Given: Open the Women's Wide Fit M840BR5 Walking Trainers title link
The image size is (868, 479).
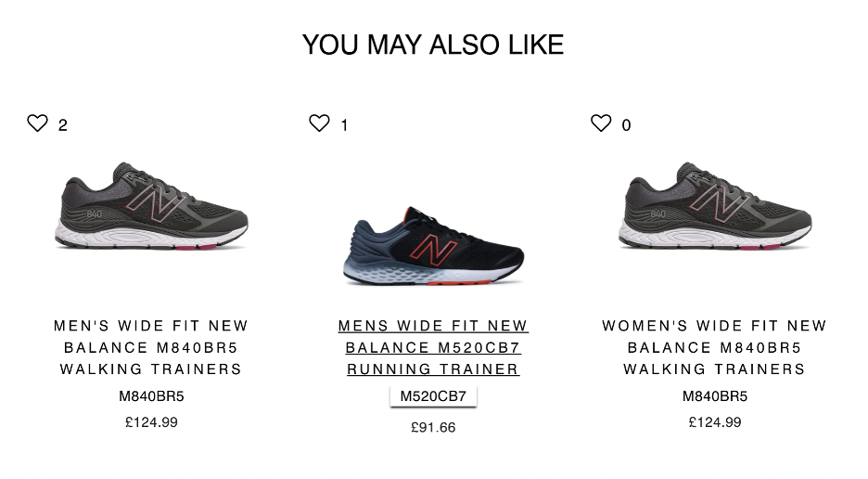Looking at the screenshot, I should [715, 347].
